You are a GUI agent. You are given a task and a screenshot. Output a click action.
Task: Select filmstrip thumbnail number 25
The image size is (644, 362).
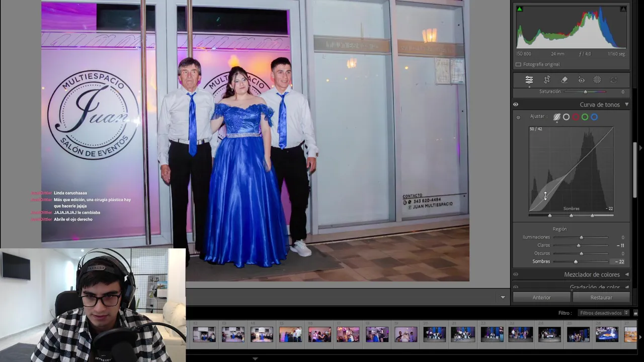click(578, 334)
